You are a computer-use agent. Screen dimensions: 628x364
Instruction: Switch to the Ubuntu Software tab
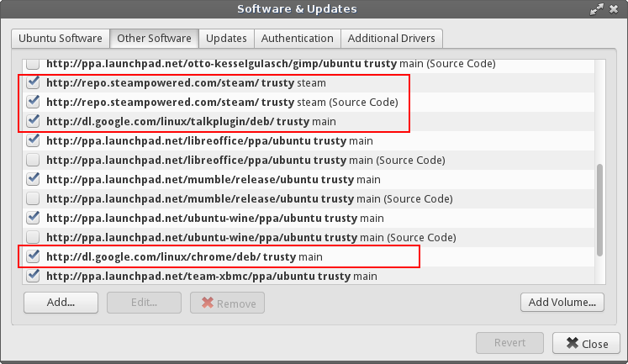[61, 39]
